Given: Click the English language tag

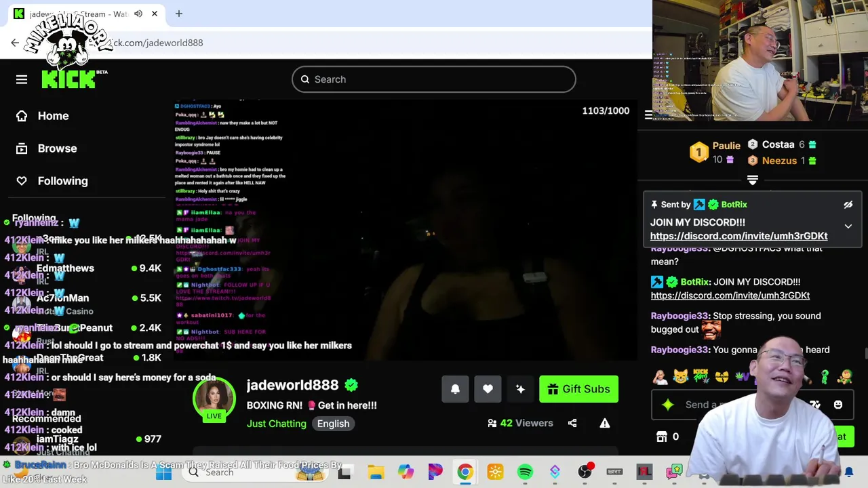Looking at the screenshot, I should [x=333, y=424].
